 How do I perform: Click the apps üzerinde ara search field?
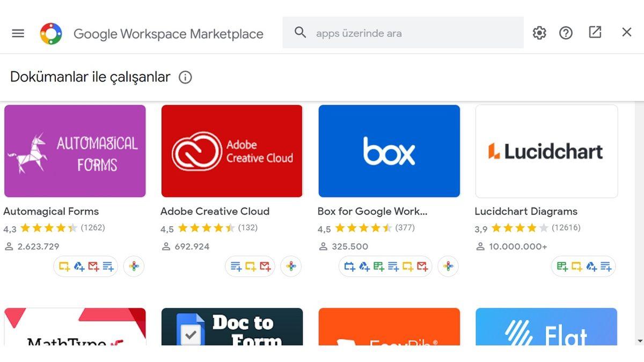coord(402,33)
